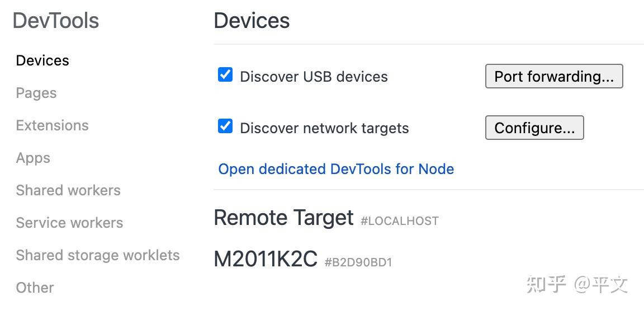Screen dimensions: 644x310
Task: Go to the Apps section
Action: click(33, 158)
